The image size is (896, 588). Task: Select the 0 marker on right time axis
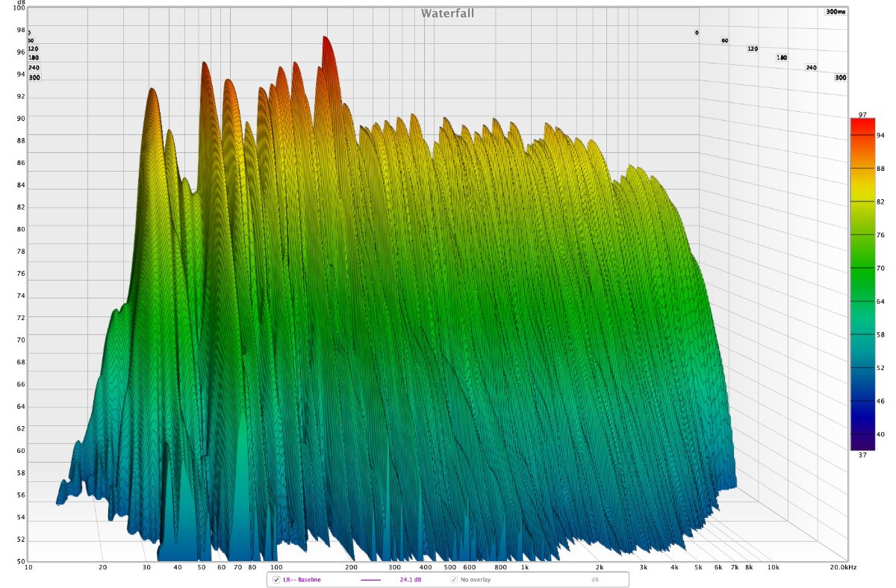(x=697, y=33)
